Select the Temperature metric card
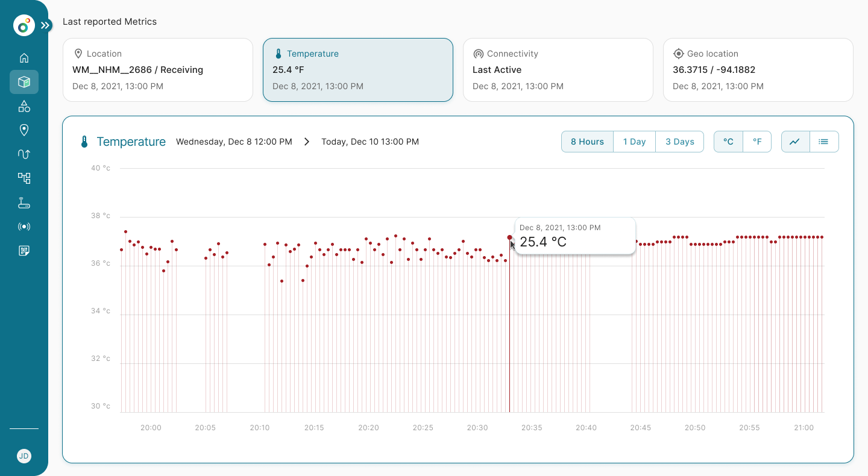The image size is (868, 476). (358, 70)
